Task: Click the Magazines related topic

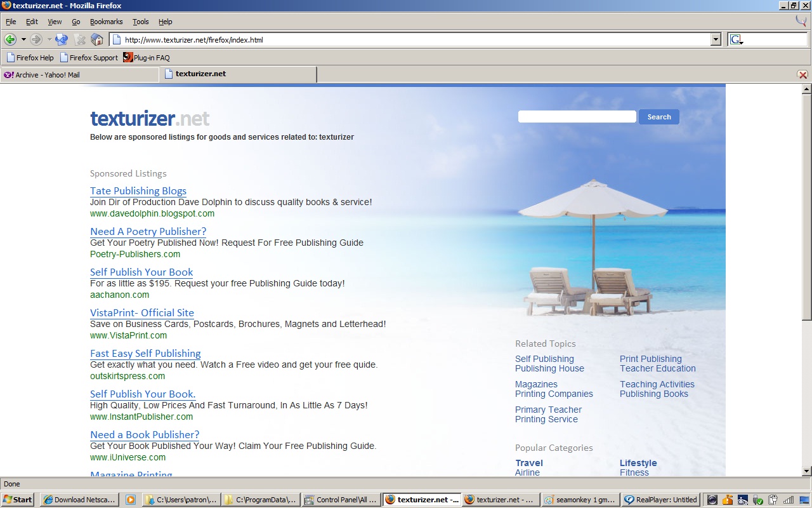Action: click(536, 384)
